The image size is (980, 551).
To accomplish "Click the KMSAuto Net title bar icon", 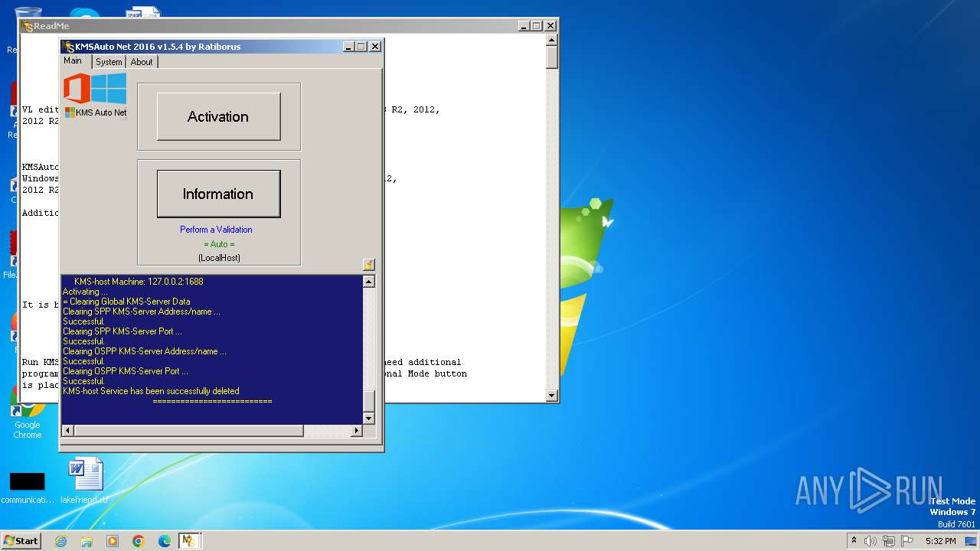I will coord(68,47).
